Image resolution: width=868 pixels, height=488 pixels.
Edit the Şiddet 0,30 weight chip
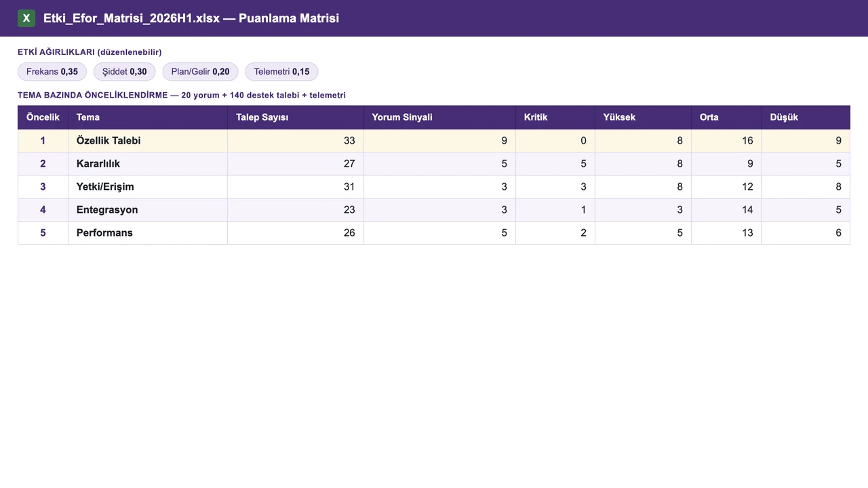click(x=125, y=72)
